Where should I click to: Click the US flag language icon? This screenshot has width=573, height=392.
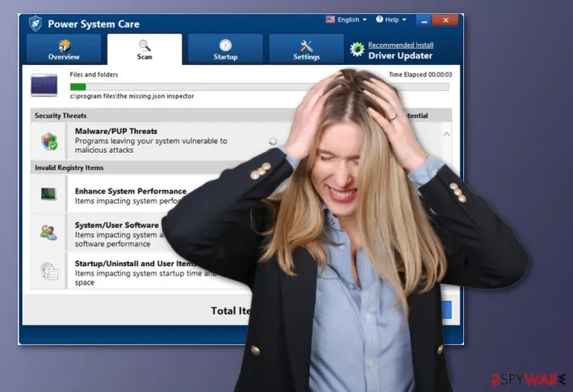click(x=331, y=19)
